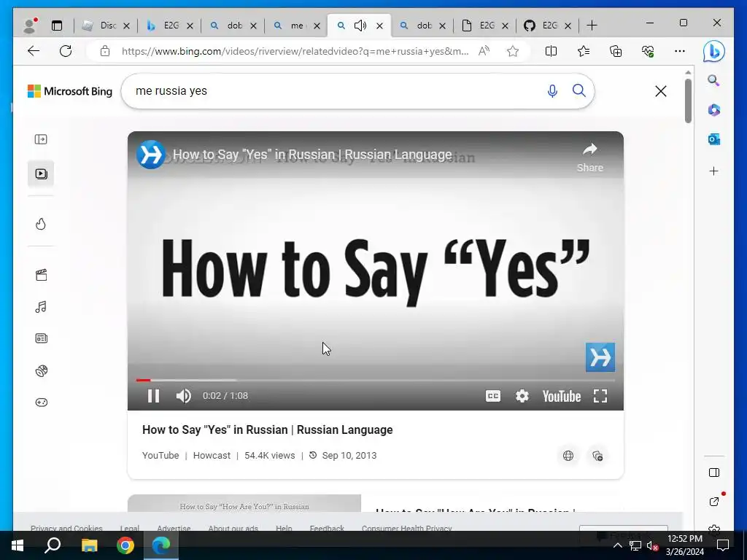Open the 'How Are You' related video thumbnail
This screenshot has height=560, width=747.
click(244, 503)
